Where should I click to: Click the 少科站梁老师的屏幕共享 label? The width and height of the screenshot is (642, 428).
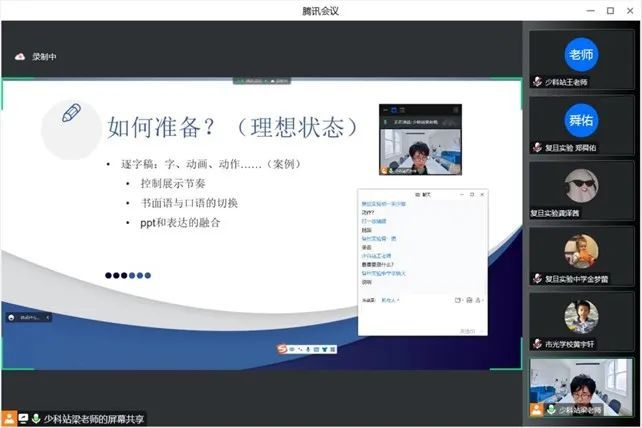click(x=94, y=419)
